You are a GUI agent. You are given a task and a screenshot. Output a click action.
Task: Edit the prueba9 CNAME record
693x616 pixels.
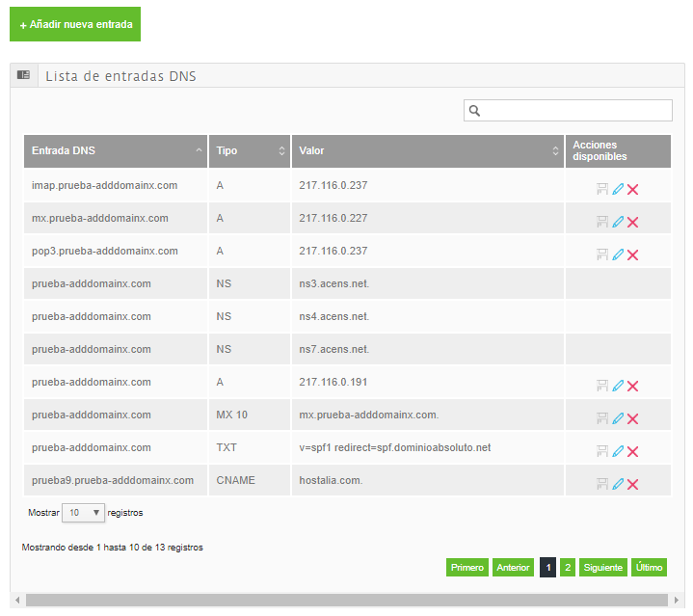618,484
